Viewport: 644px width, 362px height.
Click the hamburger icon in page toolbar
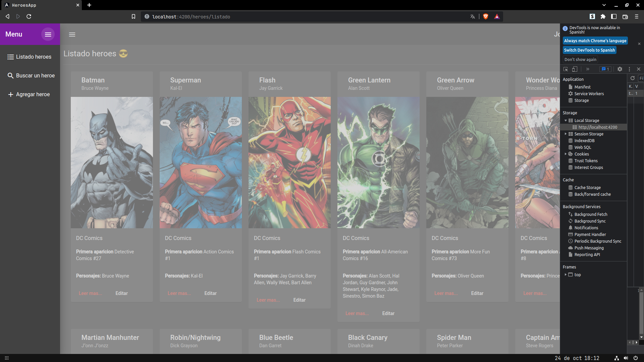(x=72, y=35)
